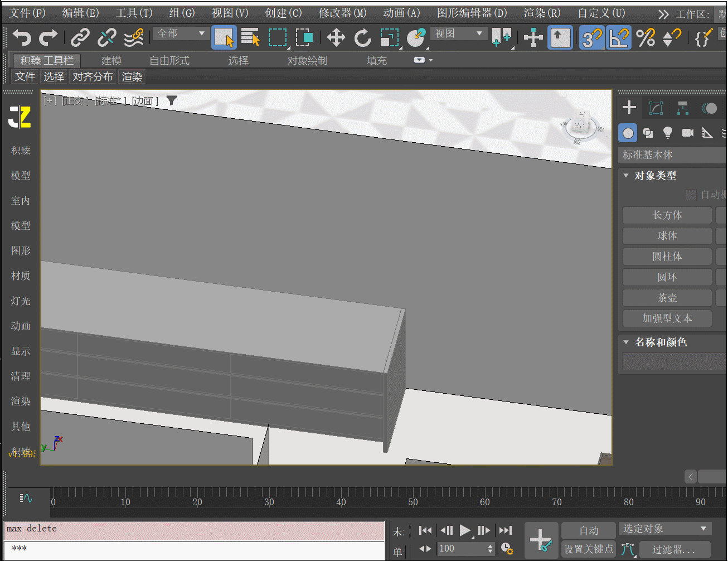This screenshot has width=728, height=561.
Task: Pick the Rectangular Selection Region tool
Action: tap(278, 38)
